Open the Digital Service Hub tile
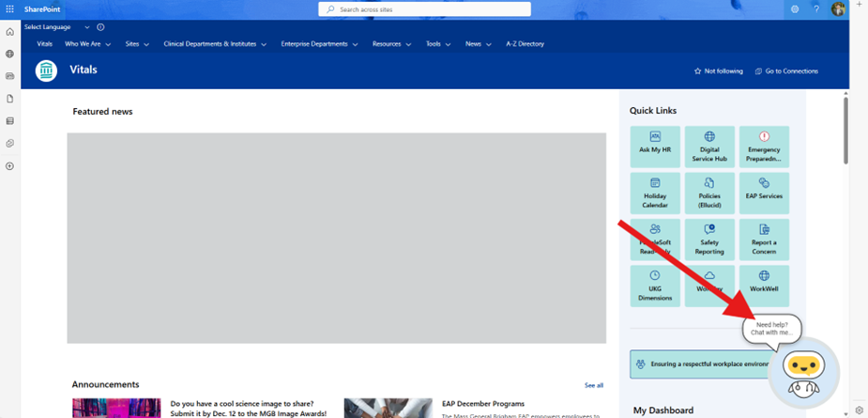The height and width of the screenshot is (418, 868). [x=709, y=147]
